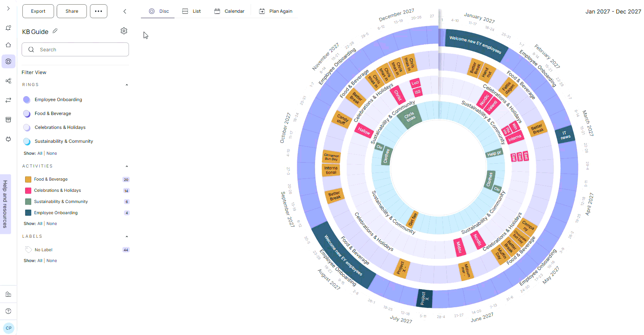The width and height of the screenshot is (644, 335).
Task: Toggle the Celebrations & Holidays ring
Action: click(x=27, y=127)
